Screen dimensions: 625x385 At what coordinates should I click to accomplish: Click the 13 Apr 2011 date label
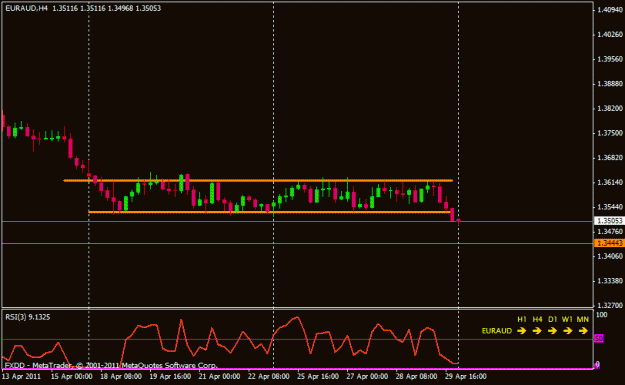[22, 376]
